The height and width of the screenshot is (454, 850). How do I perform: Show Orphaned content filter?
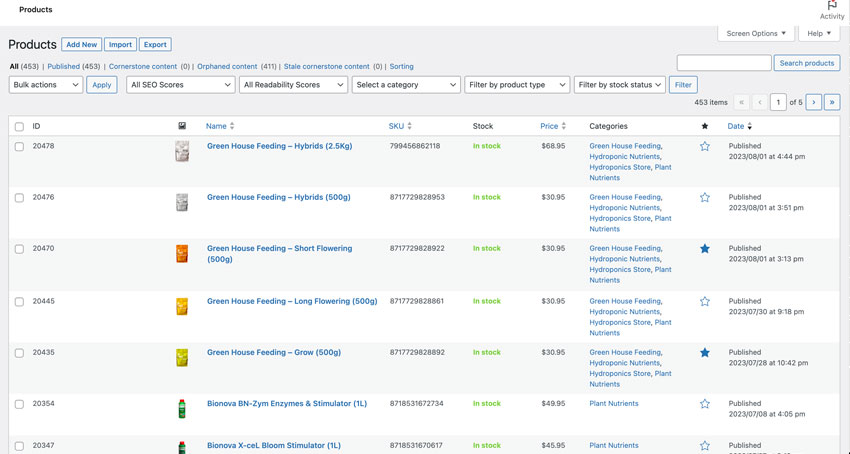click(x=227, y=66)
